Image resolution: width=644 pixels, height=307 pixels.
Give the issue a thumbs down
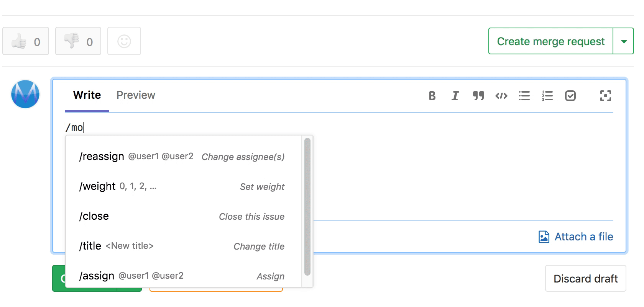tap(78, 41)
